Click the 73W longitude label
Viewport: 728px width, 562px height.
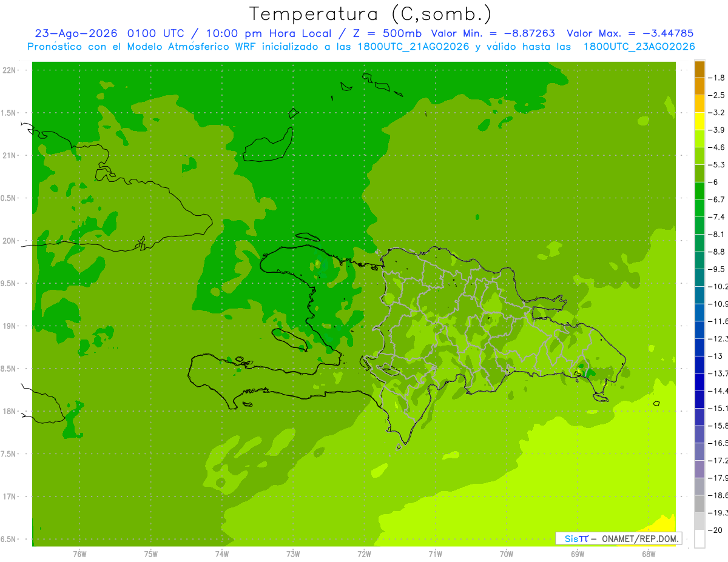(293, 554)
